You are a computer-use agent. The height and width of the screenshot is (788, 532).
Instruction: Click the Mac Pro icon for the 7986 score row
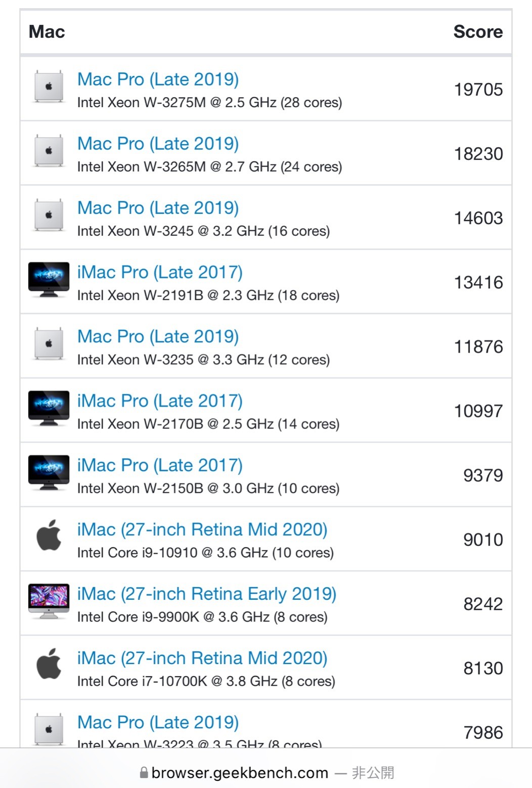pos(49,729)
